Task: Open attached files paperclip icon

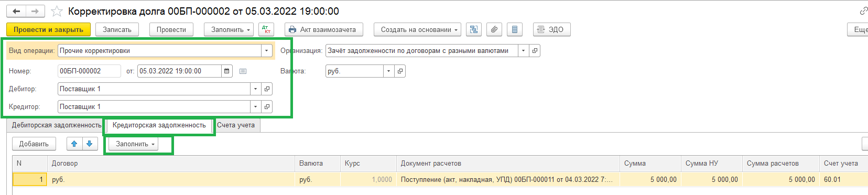Action: pos(494,29)
